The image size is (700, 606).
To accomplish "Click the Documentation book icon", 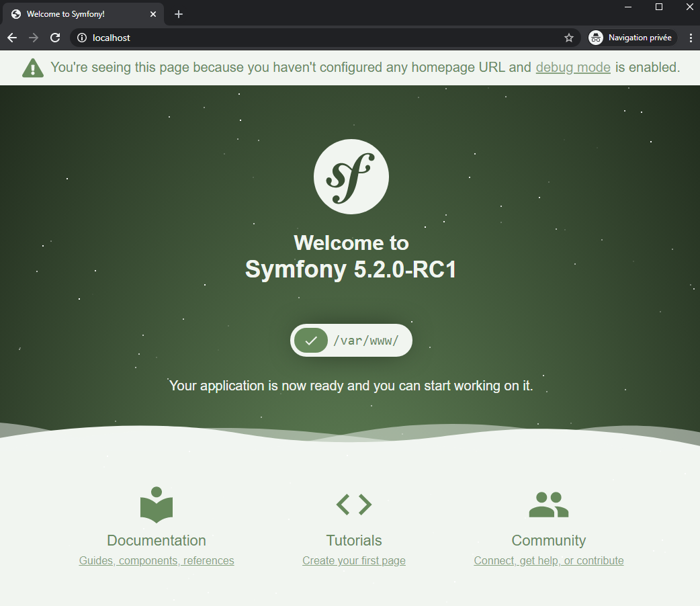I will coord(157,505).
